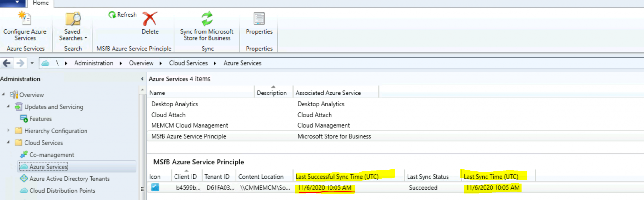Image resolution: width=644 pixels, height=200 pixels.
Task: Click the red Delete icon
Action: [x=150, y=19]
